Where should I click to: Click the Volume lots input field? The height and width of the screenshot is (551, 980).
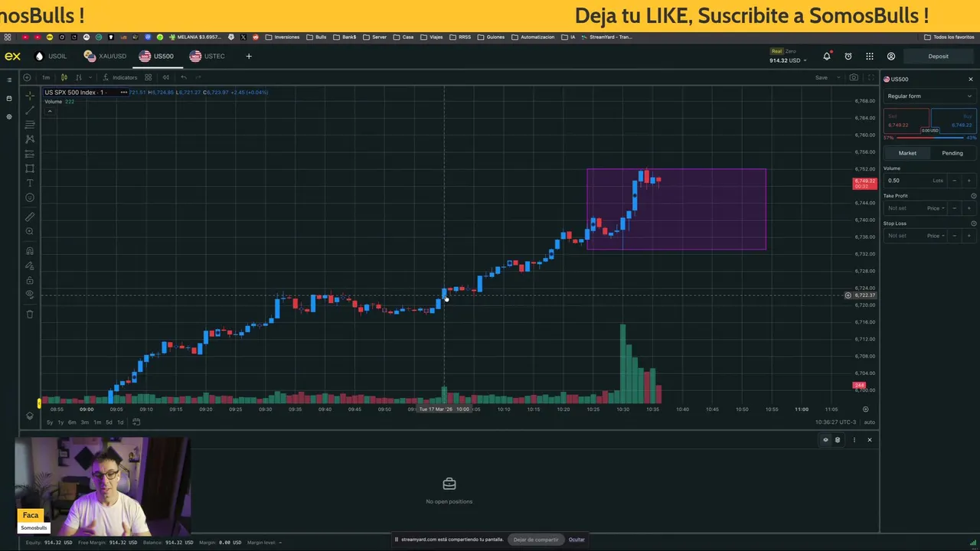[915, 181]
